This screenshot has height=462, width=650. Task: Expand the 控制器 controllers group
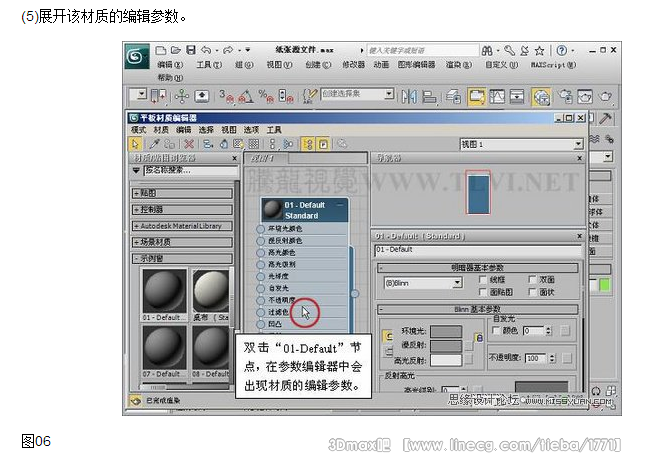182,209
